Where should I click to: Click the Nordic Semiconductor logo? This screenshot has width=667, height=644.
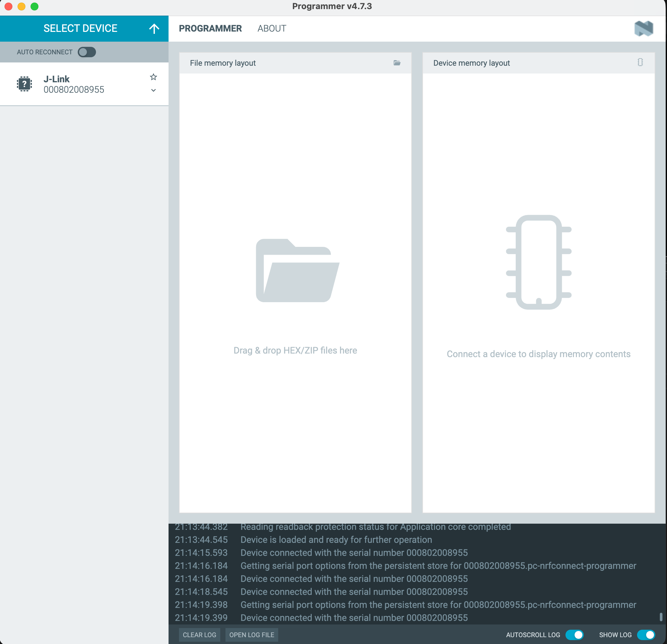point(643,29)
